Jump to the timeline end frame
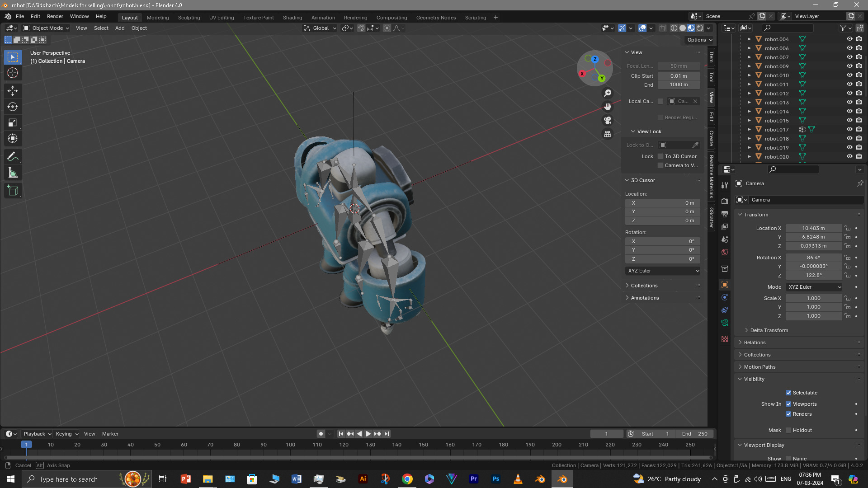Screen dimensions: 868x488 point(387,434)
